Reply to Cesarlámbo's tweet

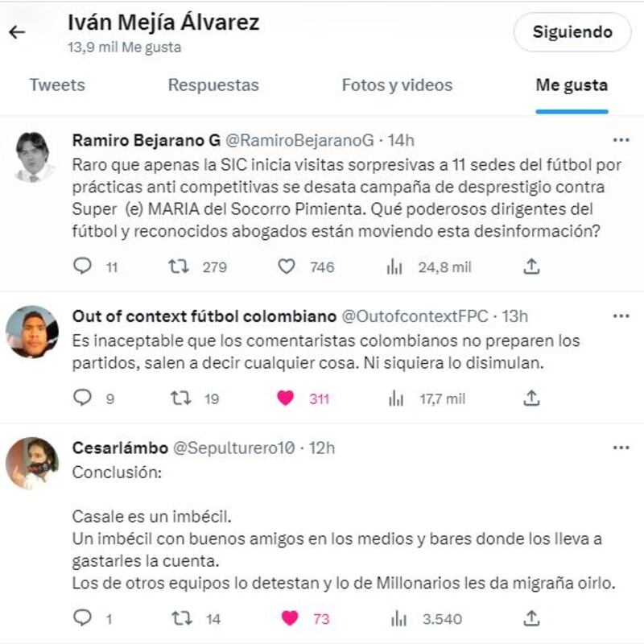pos(83,618)
